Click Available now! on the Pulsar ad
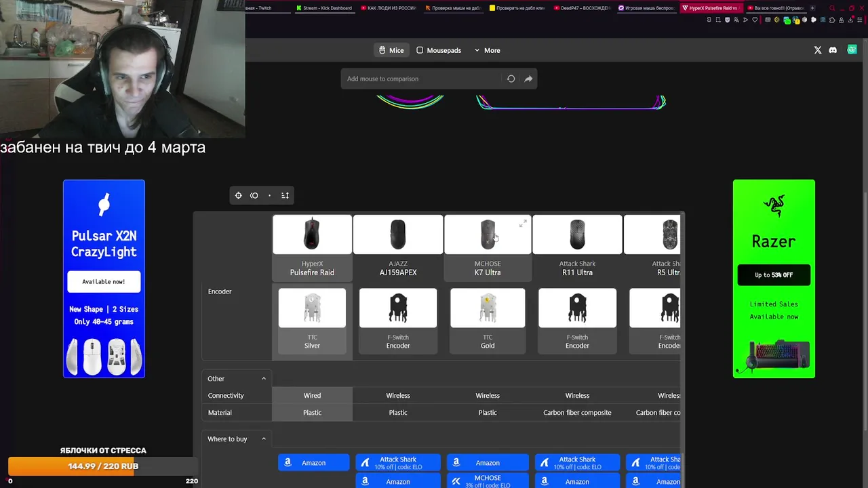This screenshot has height=488, width=868. [x=104, y=281]
